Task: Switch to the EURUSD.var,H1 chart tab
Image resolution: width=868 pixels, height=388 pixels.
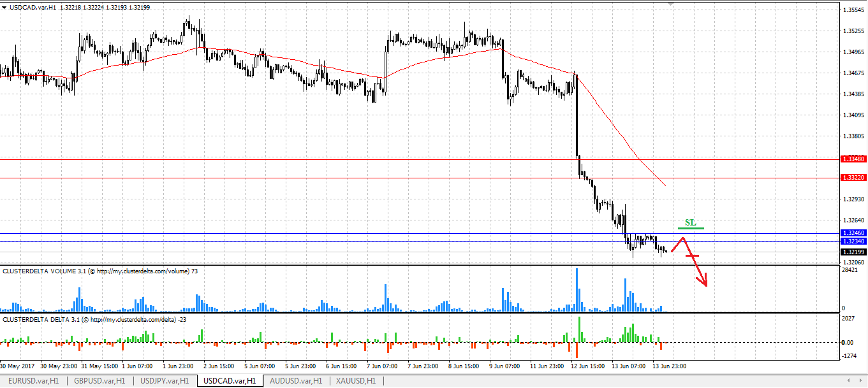Action: [x=33, y=380]
